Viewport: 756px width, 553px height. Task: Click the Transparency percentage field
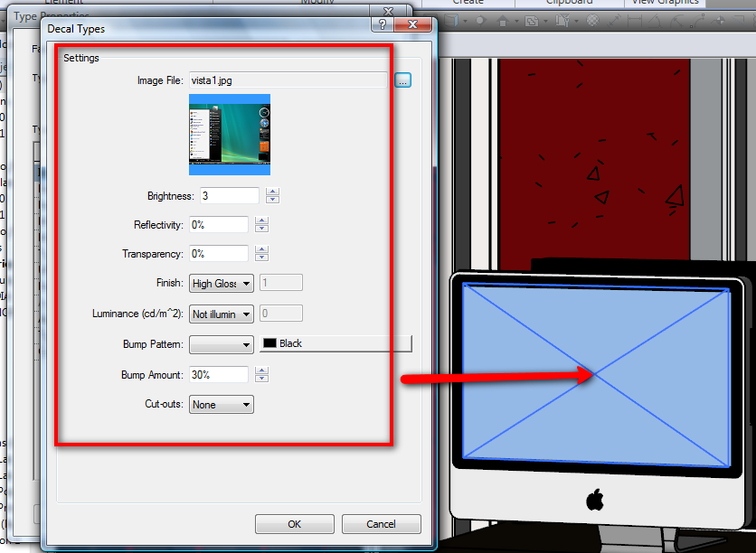(219, 253)
